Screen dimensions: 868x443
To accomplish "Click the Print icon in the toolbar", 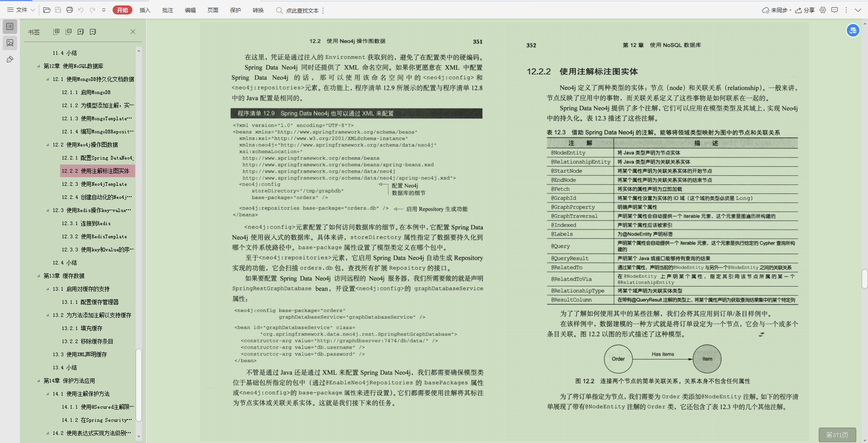I will click(x=70, y=10).
